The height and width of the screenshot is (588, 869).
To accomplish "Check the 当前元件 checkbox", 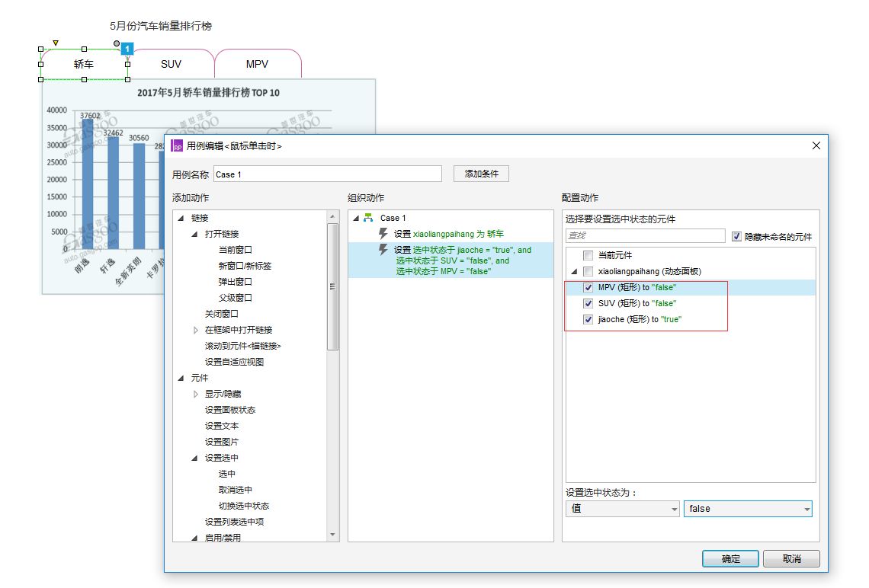I will click(x=588, y=255).
